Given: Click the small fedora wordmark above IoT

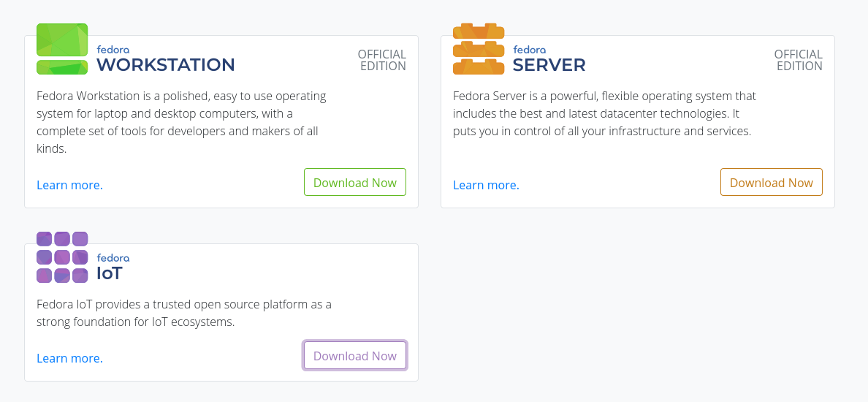Looking at the screenshot, I should coord(113,257).
